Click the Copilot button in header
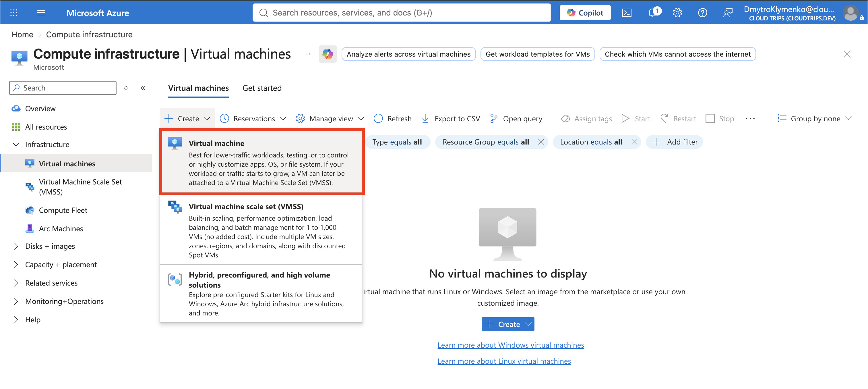 coord(585,13)
